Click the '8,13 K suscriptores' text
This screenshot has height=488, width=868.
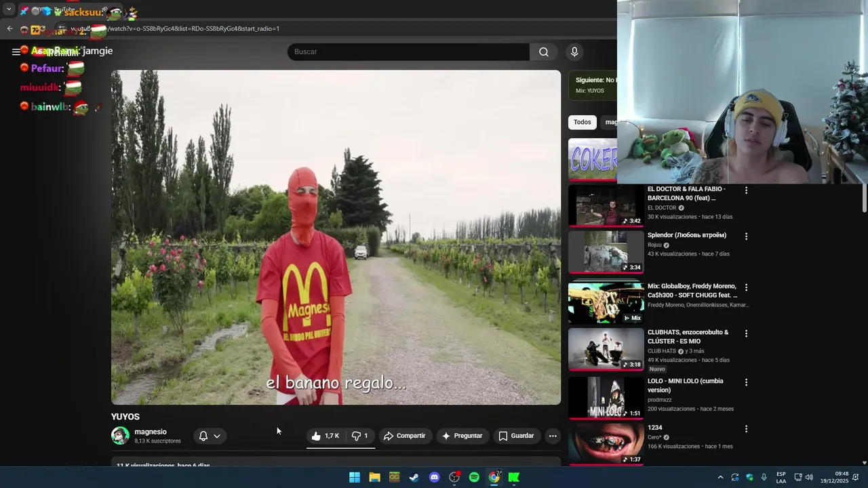click(157, 441)
